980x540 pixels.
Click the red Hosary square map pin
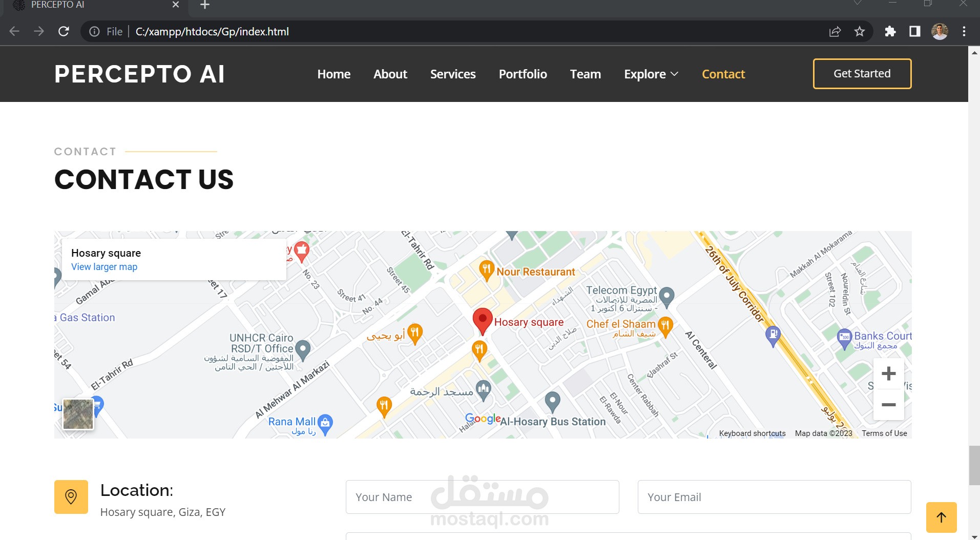(x=482, y=321)
